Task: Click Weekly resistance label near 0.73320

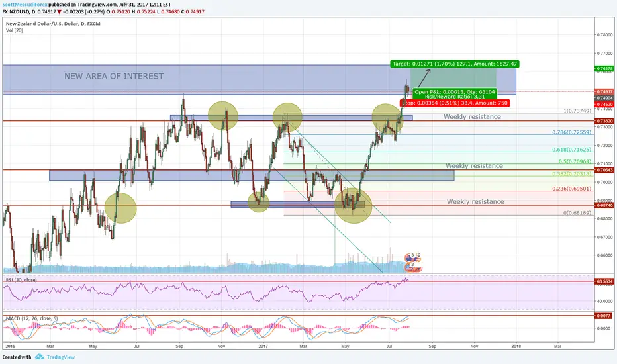Action: click(x=472, y=117)
